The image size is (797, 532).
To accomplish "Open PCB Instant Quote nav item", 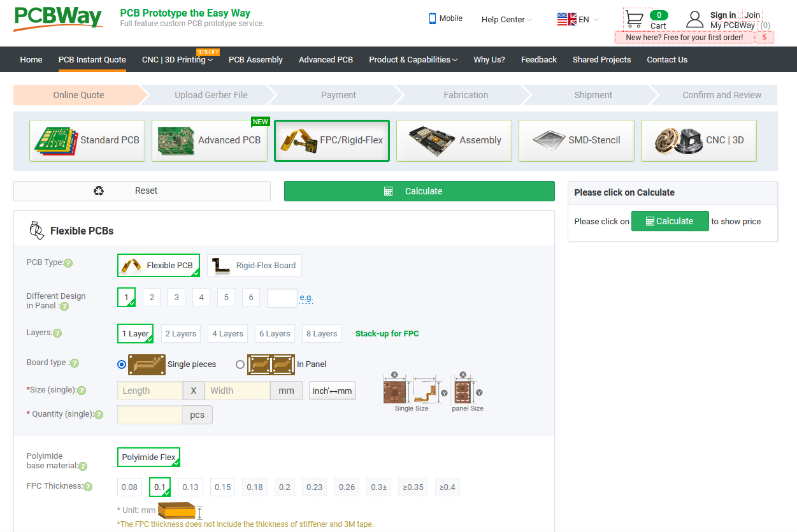I will click(x=92, y=60).
